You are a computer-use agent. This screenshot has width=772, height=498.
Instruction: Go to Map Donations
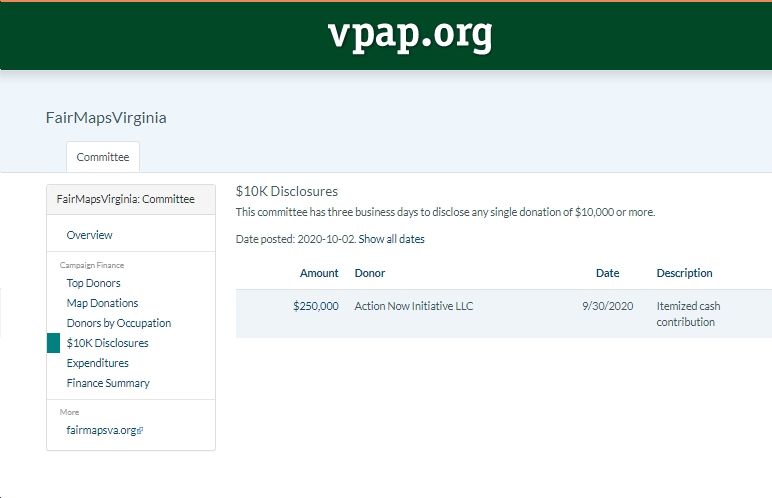point(102,303)
